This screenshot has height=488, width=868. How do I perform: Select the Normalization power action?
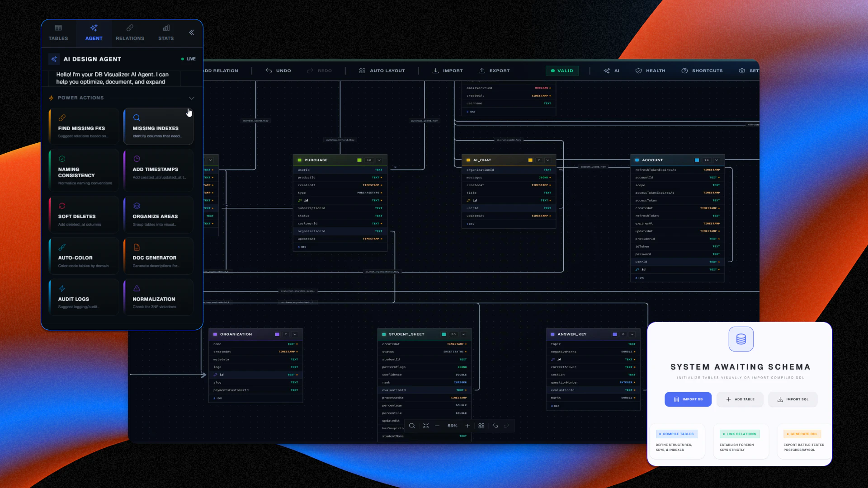point(158,297)
